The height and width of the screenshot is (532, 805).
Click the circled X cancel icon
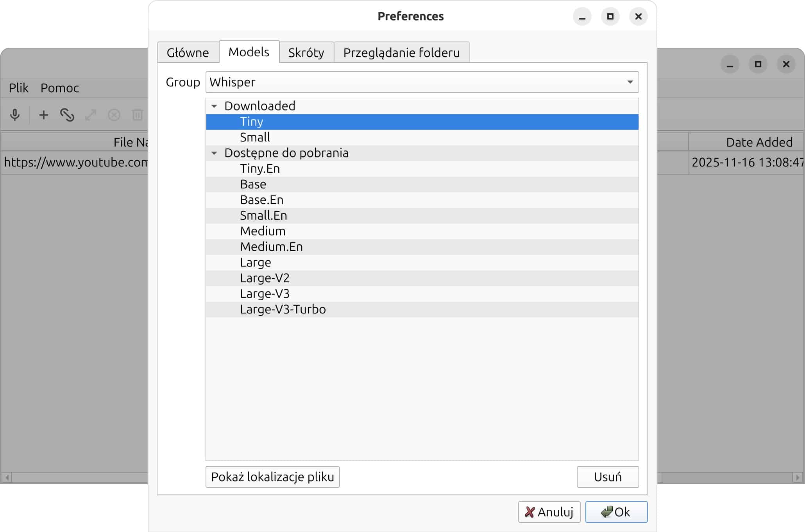[114, 115]
